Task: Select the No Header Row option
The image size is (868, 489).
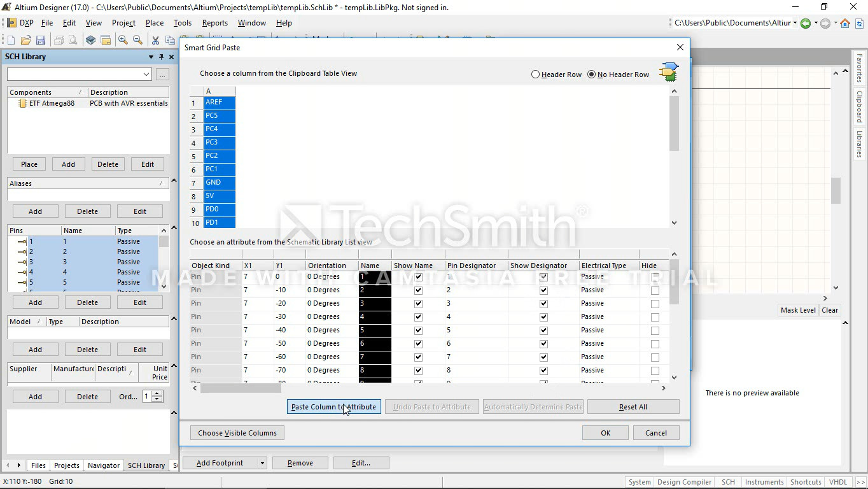Action: pos(591,74)
